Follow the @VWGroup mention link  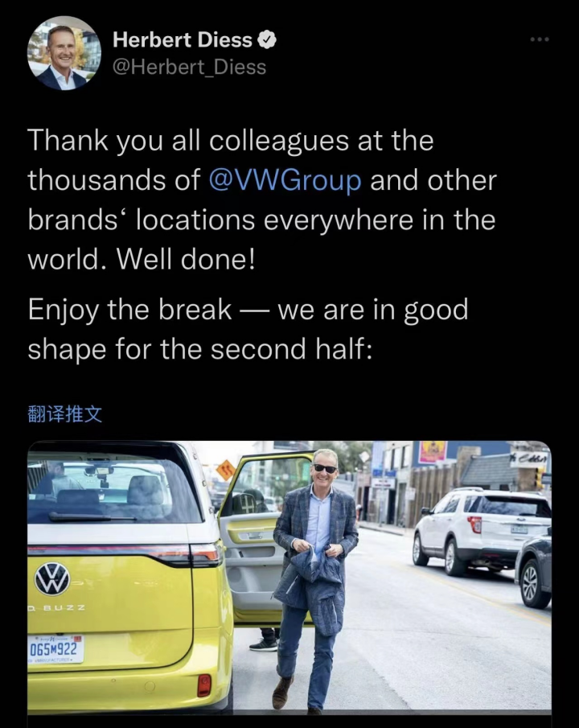(285, 180)
